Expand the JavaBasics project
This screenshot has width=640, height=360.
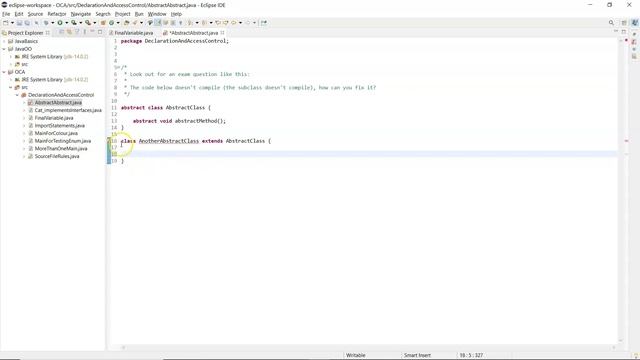click(4, 41)
